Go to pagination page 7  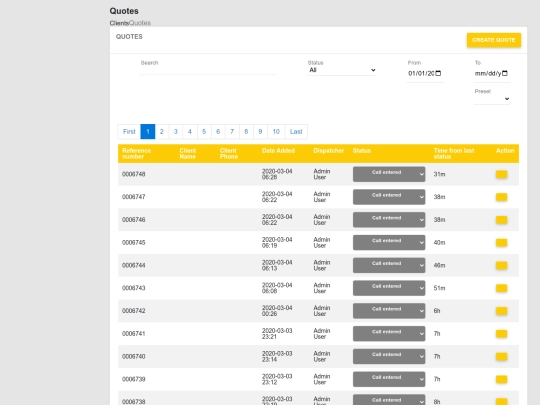(232, 132)
